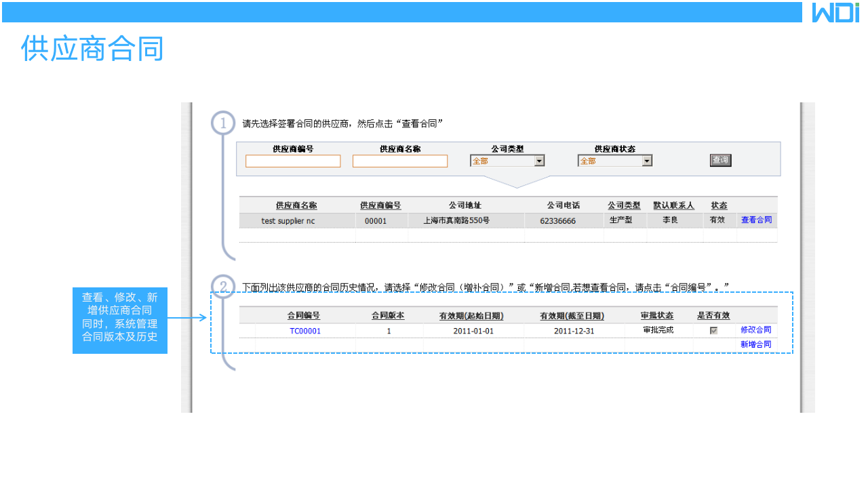
Task: Click the 修改合同 link
Action: pyautogui.click(x=756, y=330)
